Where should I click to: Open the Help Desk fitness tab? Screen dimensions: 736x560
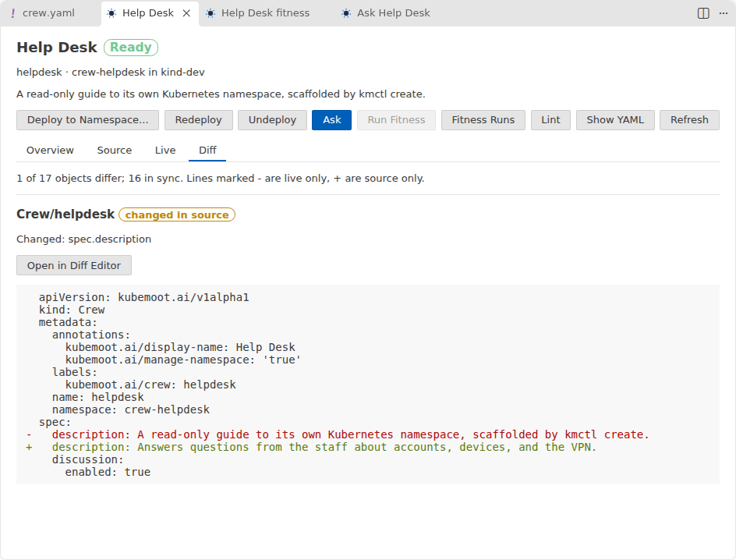coord(265,13)
